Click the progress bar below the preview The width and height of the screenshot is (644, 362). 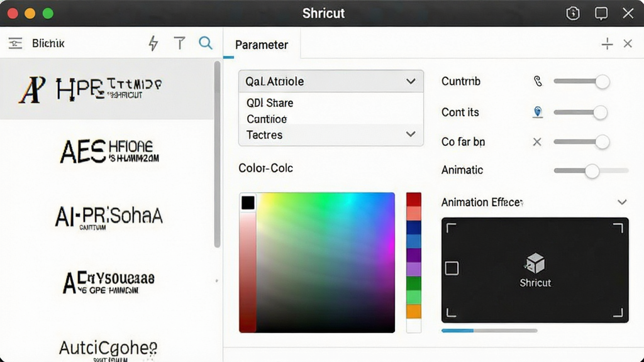[489, 331]
